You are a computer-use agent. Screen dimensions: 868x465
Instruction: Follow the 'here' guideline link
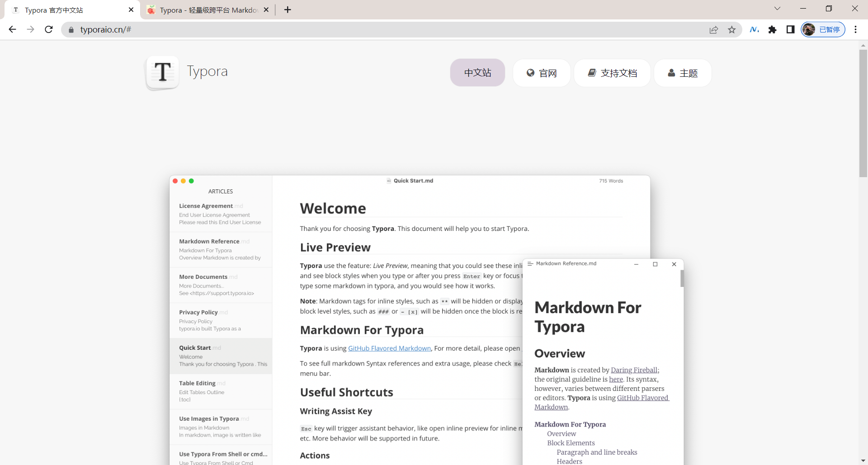coord(616,380)
